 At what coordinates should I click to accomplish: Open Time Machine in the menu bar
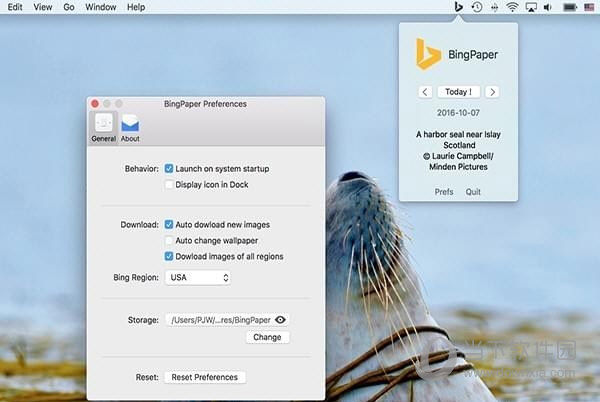coord(476,7)
